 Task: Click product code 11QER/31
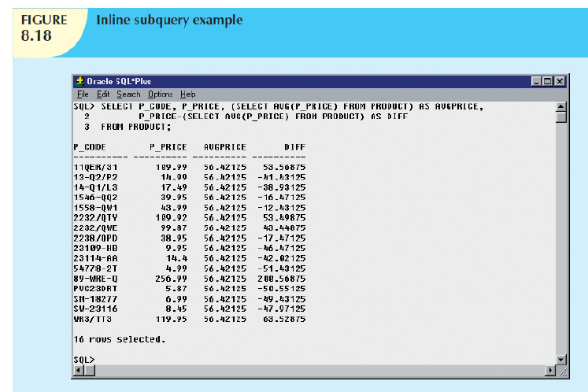[95, 168]
